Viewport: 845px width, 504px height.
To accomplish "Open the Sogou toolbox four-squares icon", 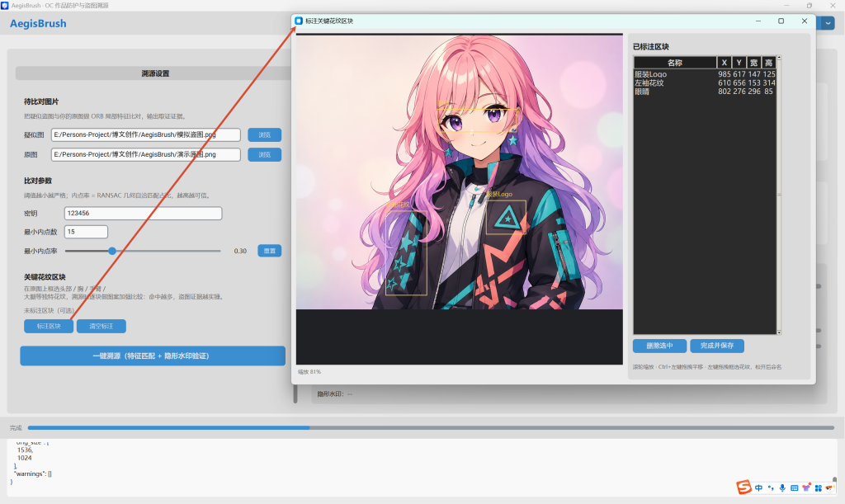I will [818, 488].
